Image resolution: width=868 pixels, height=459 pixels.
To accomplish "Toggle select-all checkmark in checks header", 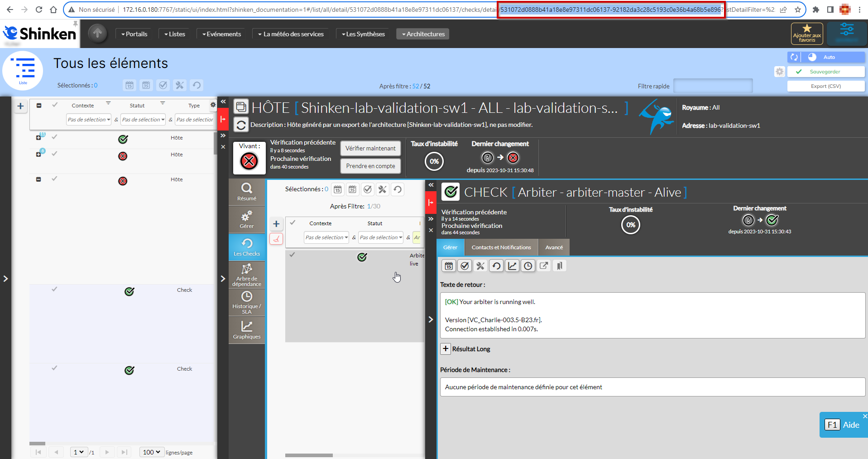I will tap(293, 222).
